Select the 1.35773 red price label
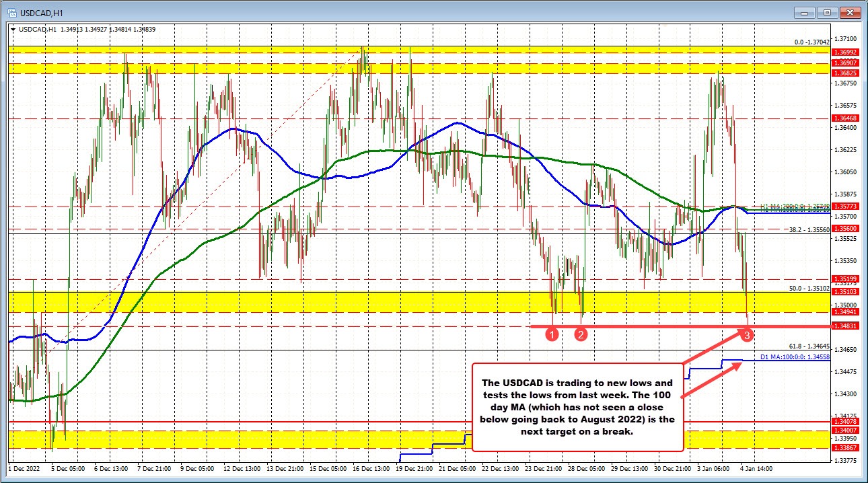The height and width of the screenshot is (483, 868). click(x=844, y=207)
